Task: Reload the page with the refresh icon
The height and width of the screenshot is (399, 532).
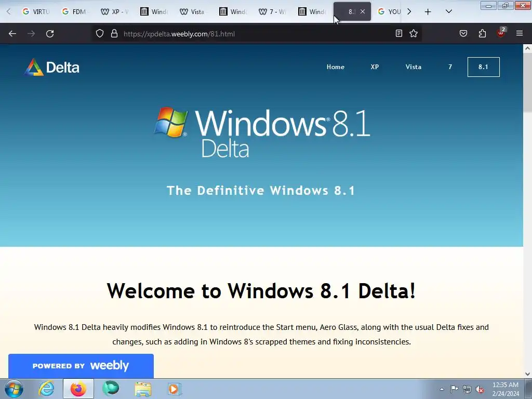Action: (x=50, y=34)
